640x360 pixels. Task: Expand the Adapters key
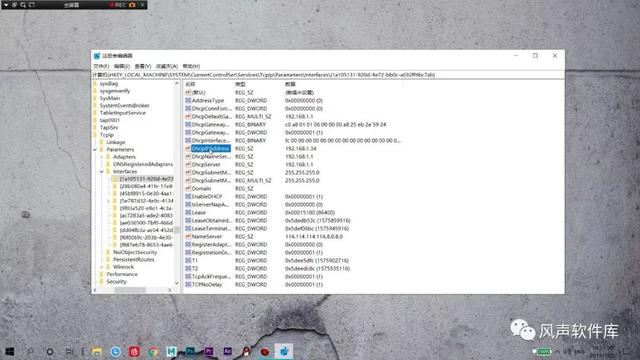tap(102, 157)
